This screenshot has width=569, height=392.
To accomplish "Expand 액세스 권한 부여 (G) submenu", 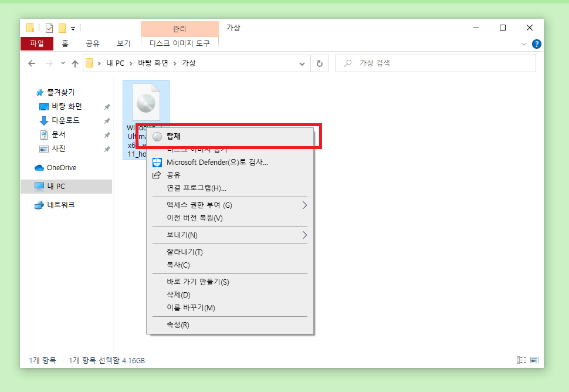I will pyautogui.click(x=230, y=205).
